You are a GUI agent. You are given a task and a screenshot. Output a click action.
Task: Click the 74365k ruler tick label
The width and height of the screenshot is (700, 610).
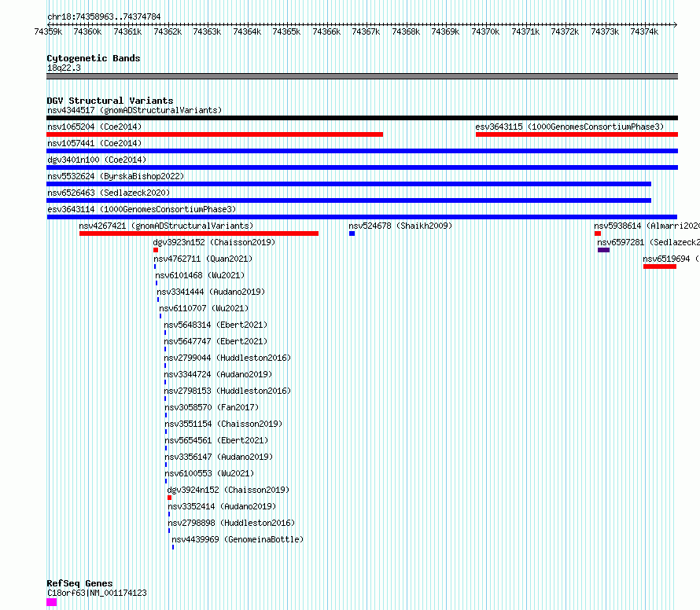[x=286, y=31]
